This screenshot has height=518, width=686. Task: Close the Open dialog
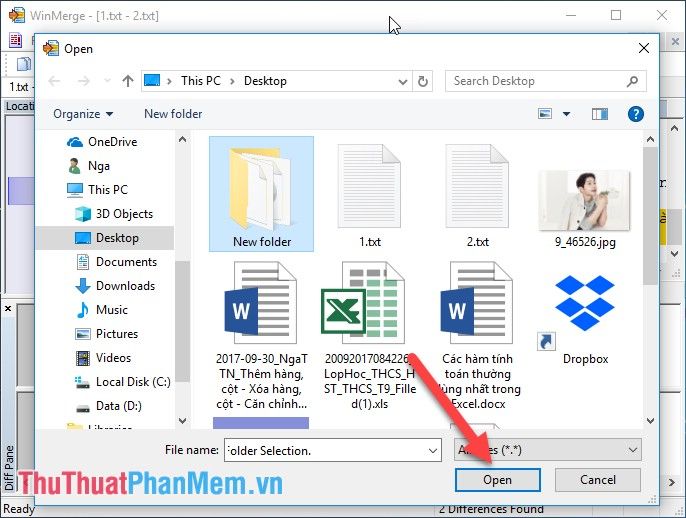pyautogui.click(x=644, y=48)
